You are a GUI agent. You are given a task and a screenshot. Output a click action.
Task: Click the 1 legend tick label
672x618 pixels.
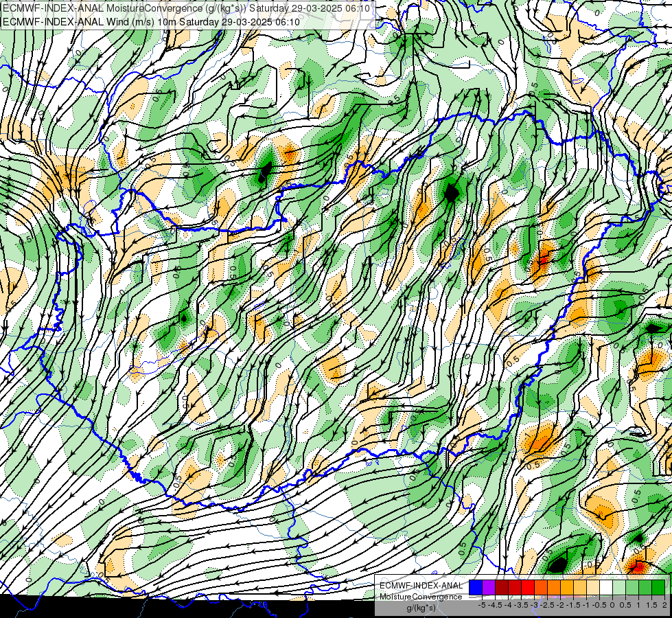pos(638,605)
